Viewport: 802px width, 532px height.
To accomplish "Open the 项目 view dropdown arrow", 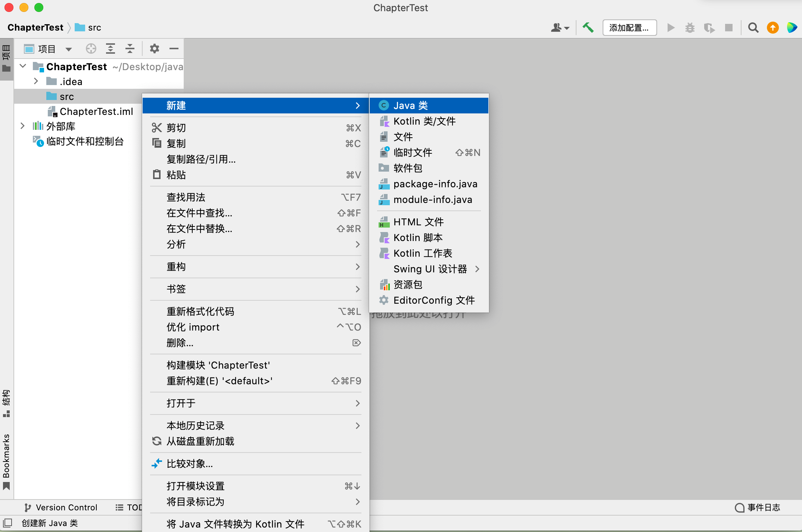I will coord(69,49).
